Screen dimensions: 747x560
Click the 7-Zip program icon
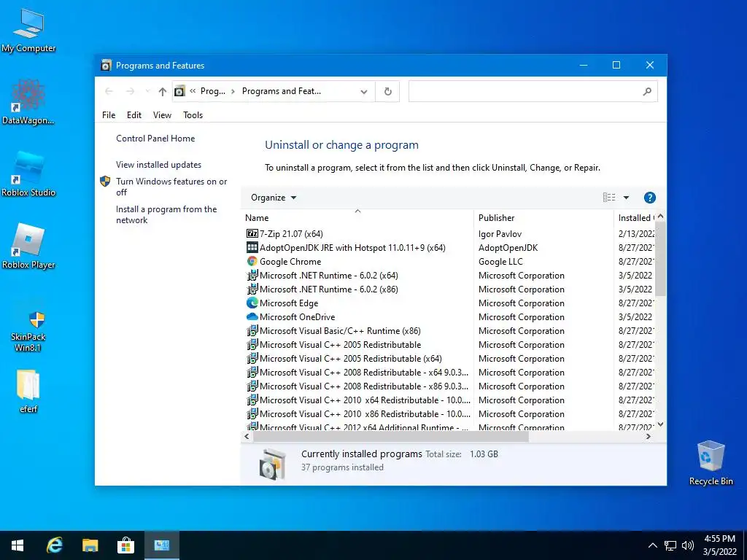click(x=252, y=234)
